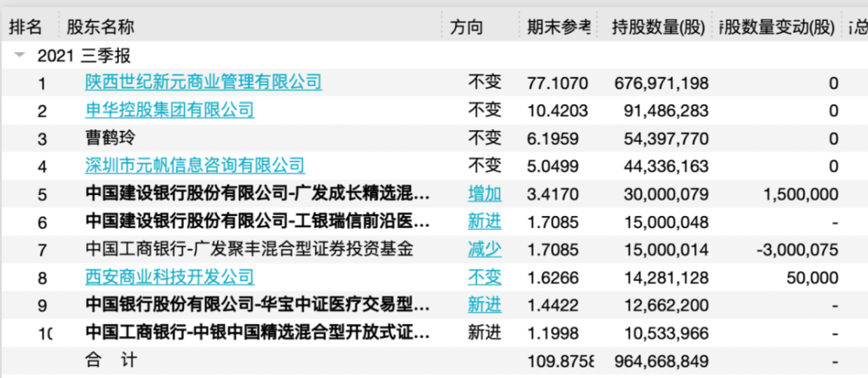Click the 增加 direction link
This screenshot has width=868, height=378.
click(x=484, y=193)
